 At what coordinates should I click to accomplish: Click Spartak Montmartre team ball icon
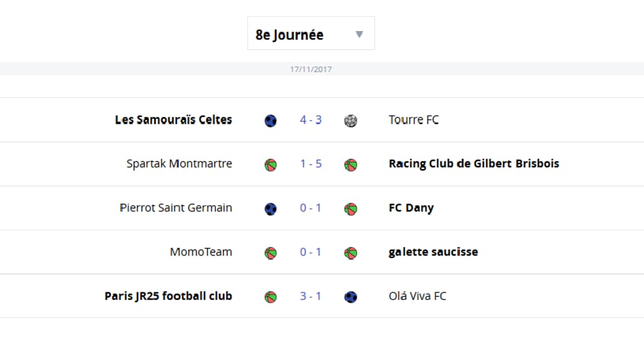(271, 165)
